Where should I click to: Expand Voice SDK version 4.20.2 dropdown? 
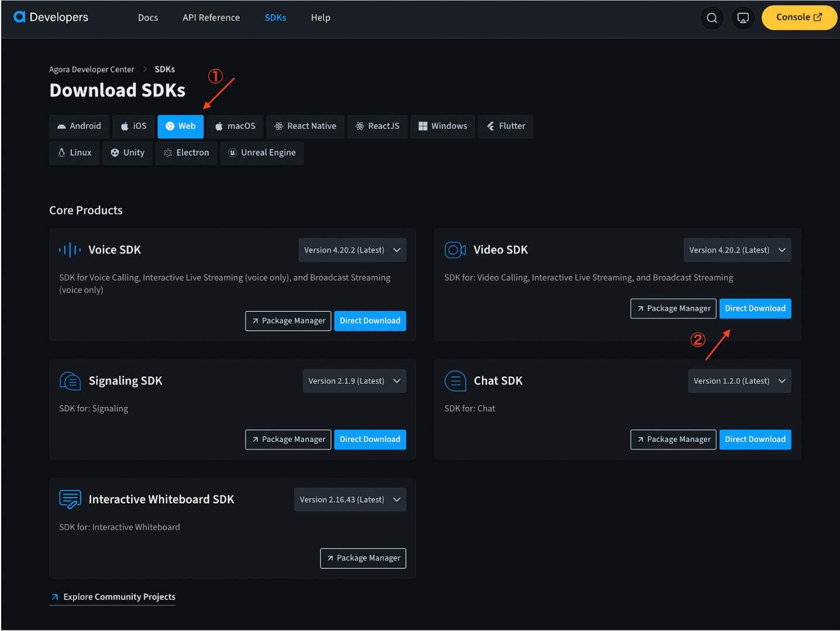(352, 250)
